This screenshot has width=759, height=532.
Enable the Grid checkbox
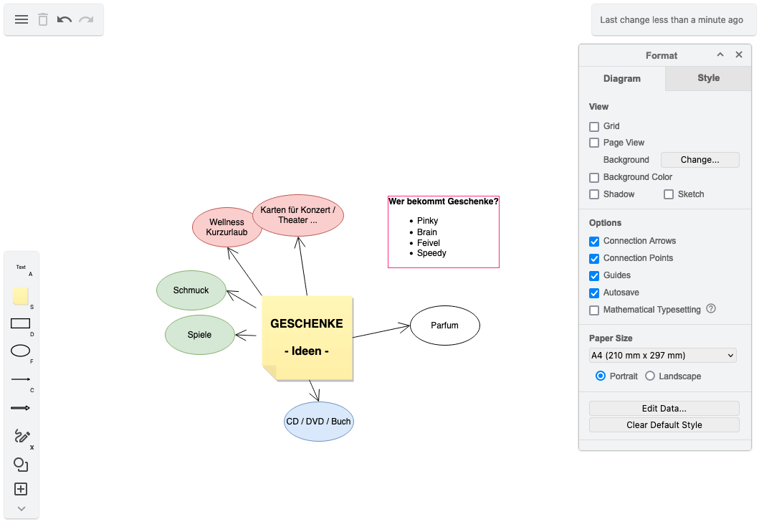tap(594, 125)
